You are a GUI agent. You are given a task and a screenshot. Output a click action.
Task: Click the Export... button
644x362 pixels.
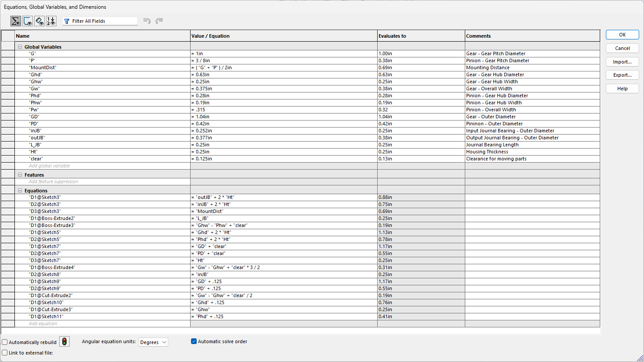(622, 75)
